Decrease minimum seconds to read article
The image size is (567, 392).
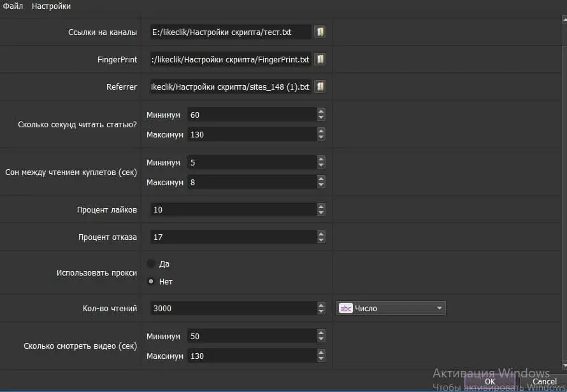pos(321,118)
